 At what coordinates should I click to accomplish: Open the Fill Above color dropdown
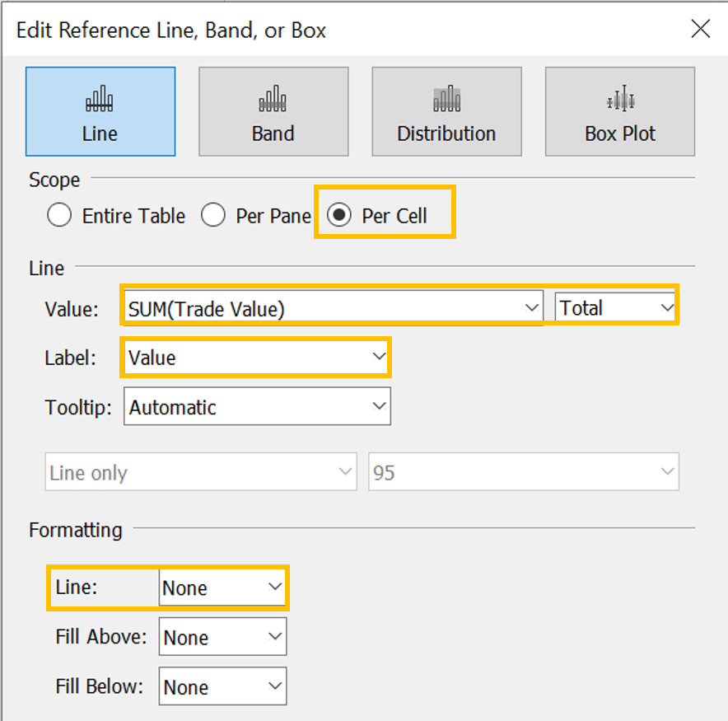coord(222,638)
